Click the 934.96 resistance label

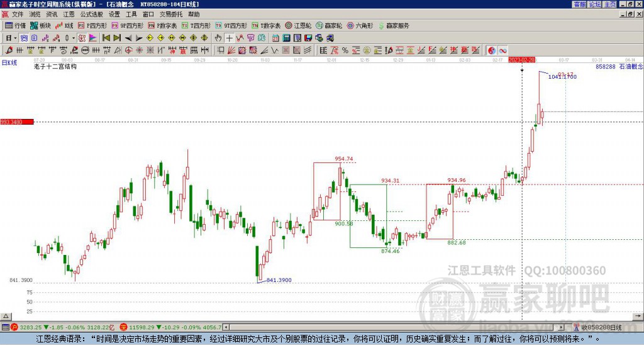[x=457, y=180]
